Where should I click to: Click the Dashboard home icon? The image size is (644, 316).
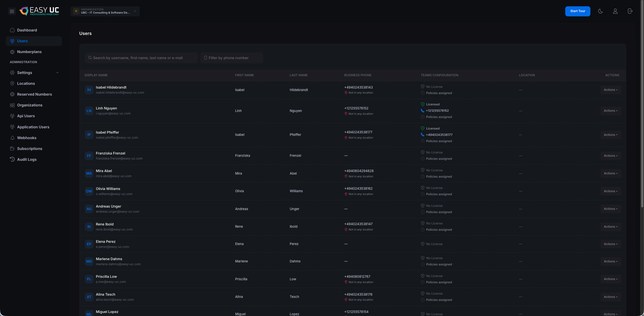click(x=12, y=30)
